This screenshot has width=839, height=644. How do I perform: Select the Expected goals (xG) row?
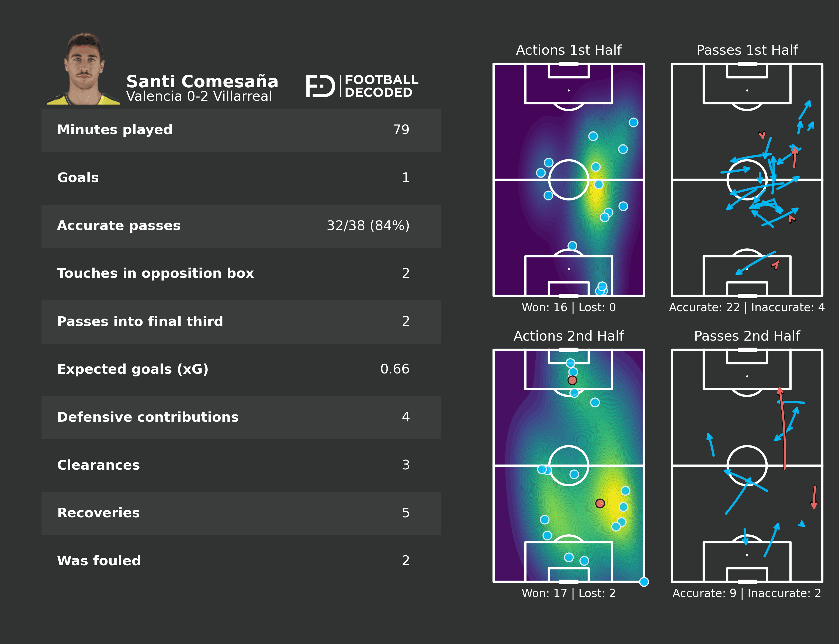coord(241,369)
